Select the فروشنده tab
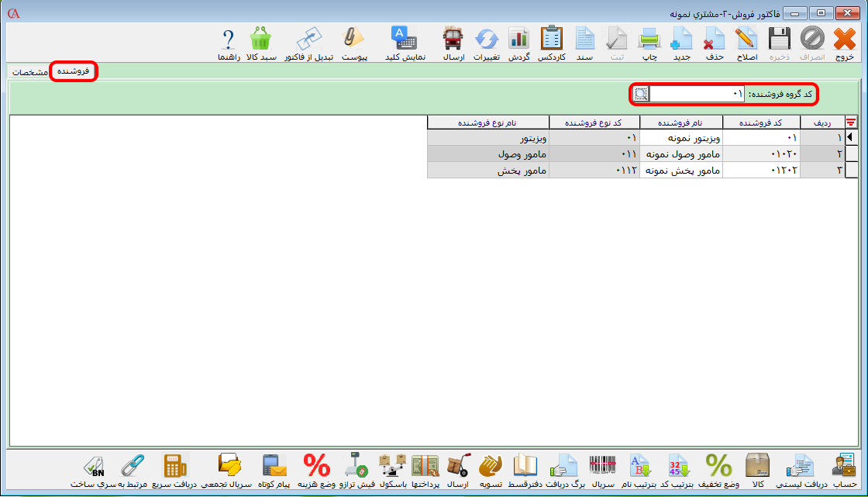Viewport: 868px width, 497px height. [x=74, y=71]
